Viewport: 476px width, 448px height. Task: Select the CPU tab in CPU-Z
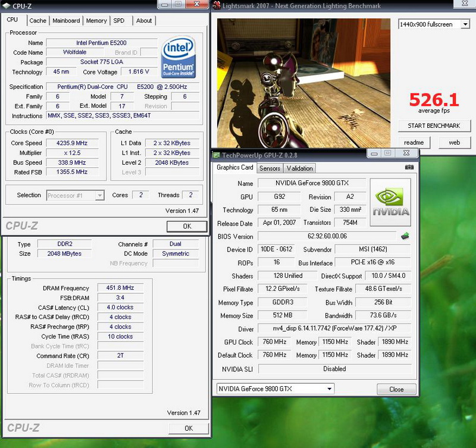tap(12, 20)
